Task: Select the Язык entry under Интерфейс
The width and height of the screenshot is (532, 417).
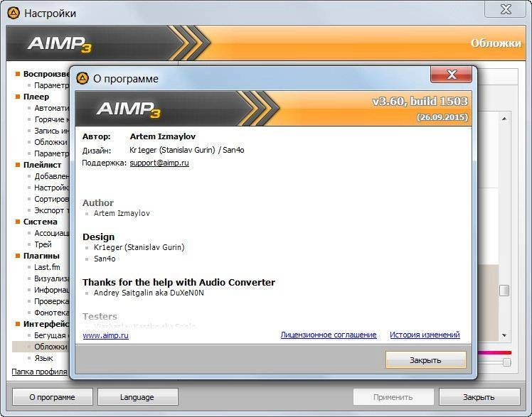Action: pyautogui.click(x=43, y=358)
